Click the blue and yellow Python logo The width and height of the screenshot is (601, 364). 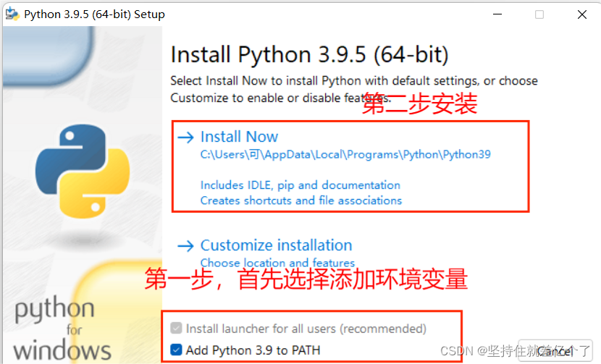(83, 171)
